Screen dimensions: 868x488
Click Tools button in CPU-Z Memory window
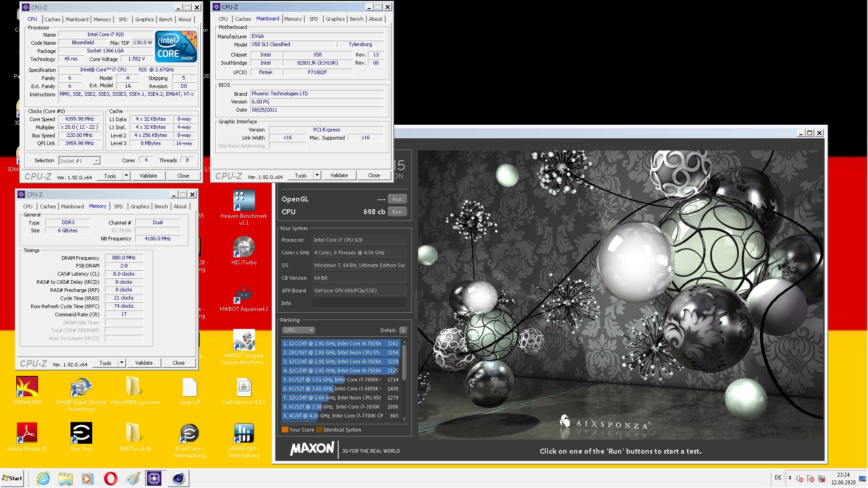click(x=105, y=363)
